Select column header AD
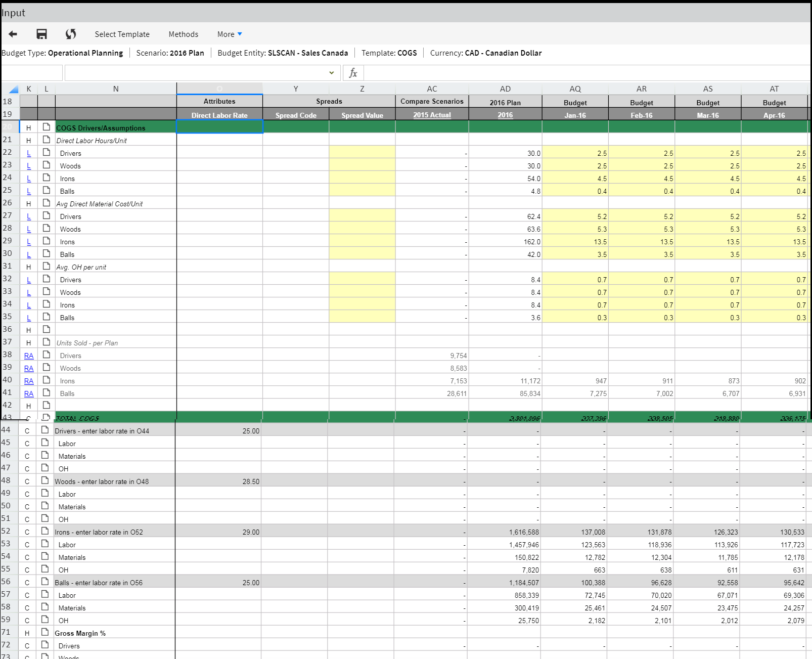812x659 pixels. (x=505, y=89)
